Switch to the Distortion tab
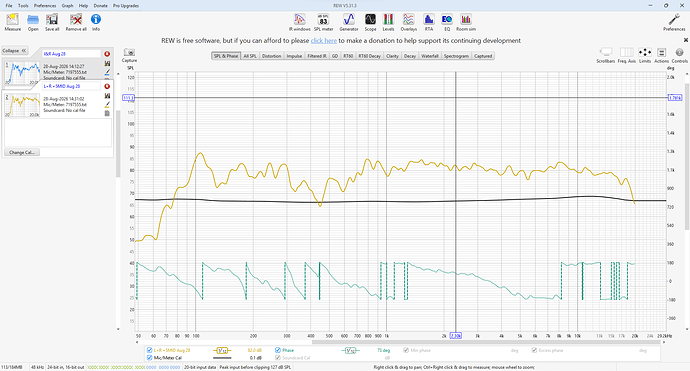The width and height of the screenshot is (690, 371). click(272, 56)
